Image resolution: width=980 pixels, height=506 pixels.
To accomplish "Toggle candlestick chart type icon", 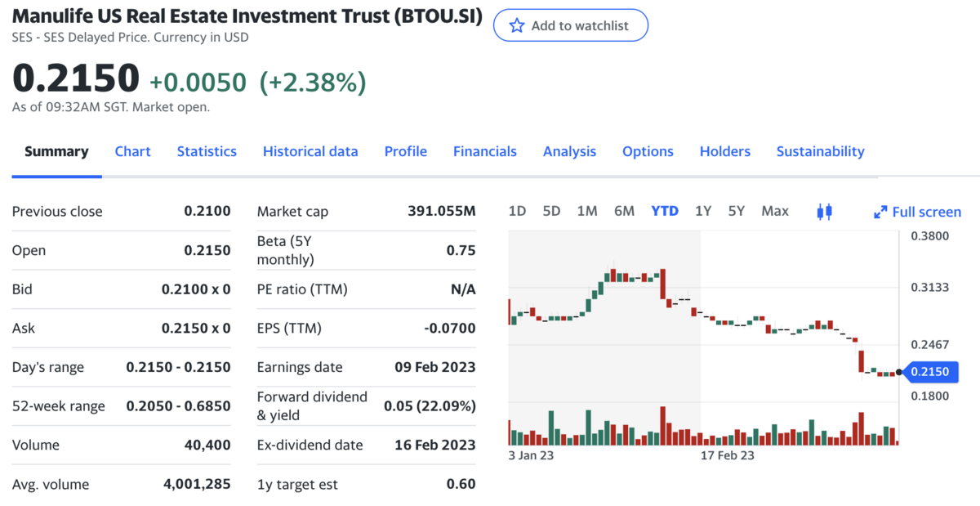I will pyautogui.click(x=824, y=212).
